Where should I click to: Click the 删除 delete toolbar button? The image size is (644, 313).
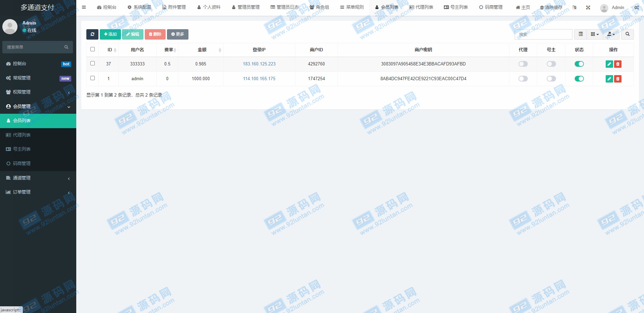pyautogui.click(x=155, y=34)
